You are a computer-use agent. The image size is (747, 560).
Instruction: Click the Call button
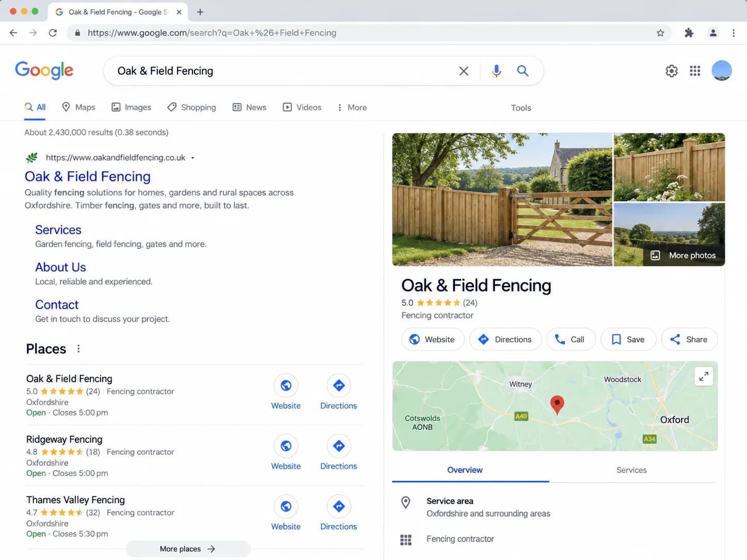pos(571,339)
